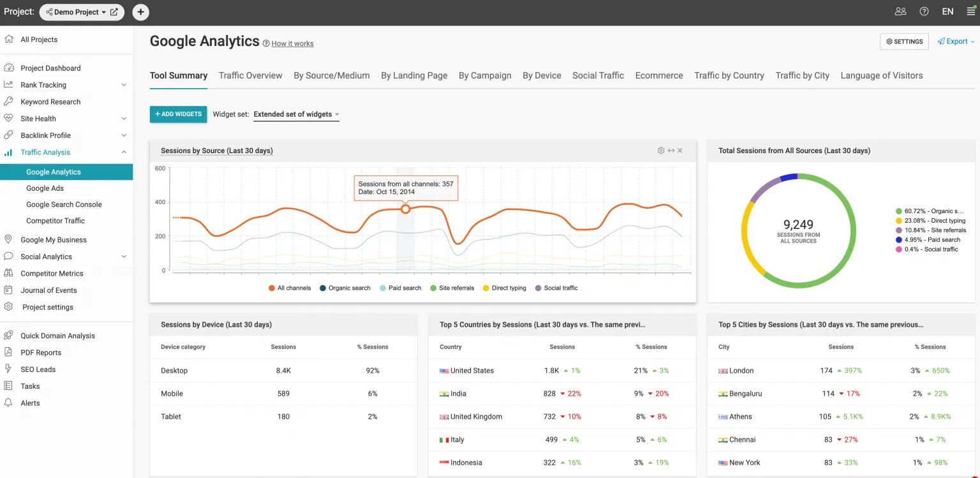The height and width of the screenshot is (478, 980).
Task: Toggle Direct typing legend series
Action: 505,288
